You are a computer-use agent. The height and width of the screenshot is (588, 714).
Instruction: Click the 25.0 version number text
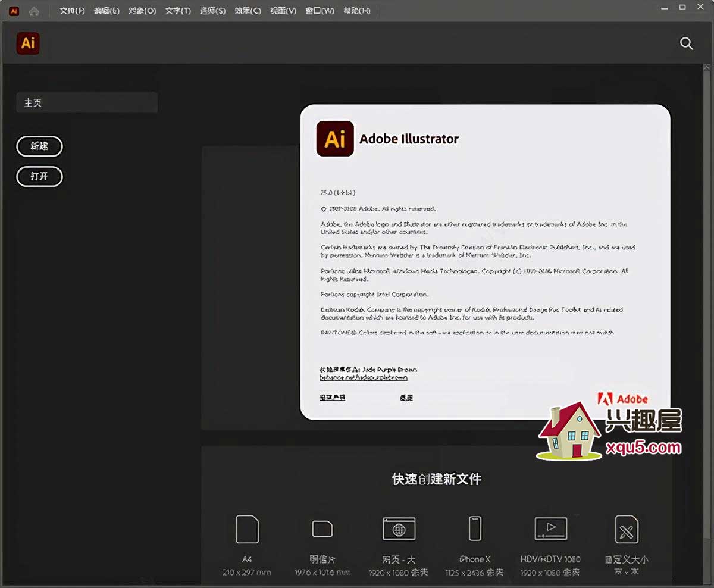338,193
